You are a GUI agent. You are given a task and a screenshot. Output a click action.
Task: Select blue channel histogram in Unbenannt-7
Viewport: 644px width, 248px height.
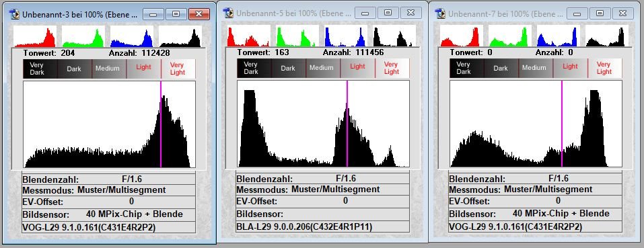(x=559, y=36)
